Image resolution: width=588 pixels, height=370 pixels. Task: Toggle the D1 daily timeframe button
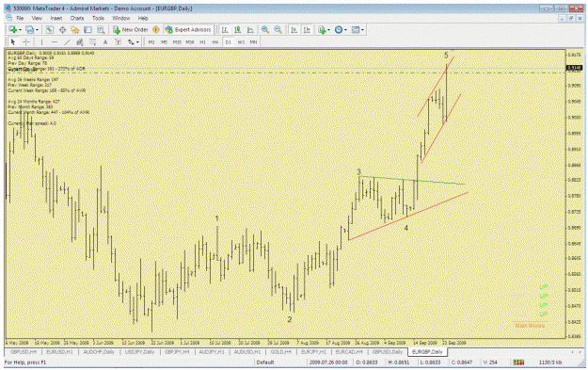pyautogui.click(x=228, y=42)
